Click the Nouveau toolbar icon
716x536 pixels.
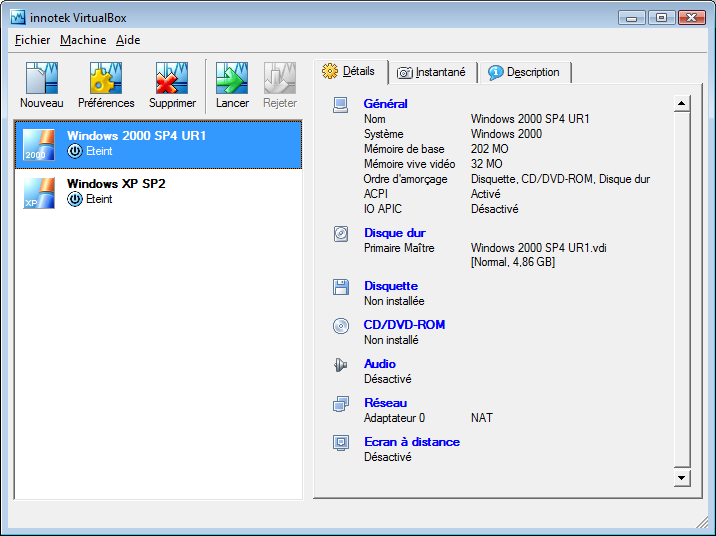(x=41, y=79)
